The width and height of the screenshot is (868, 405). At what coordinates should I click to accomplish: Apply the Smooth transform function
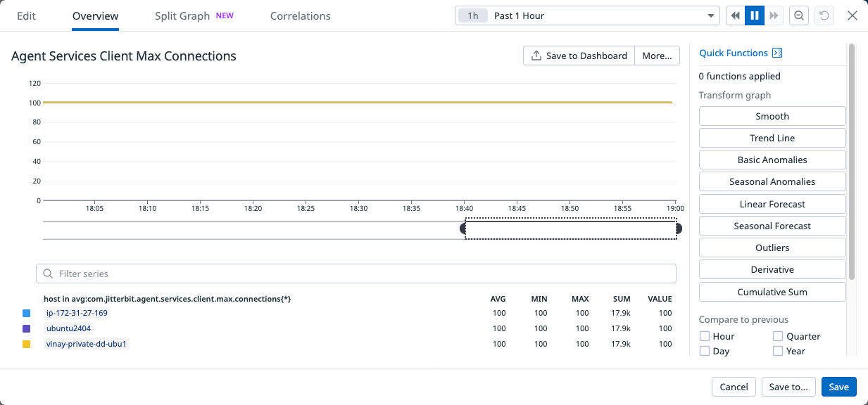coord(772,116)
